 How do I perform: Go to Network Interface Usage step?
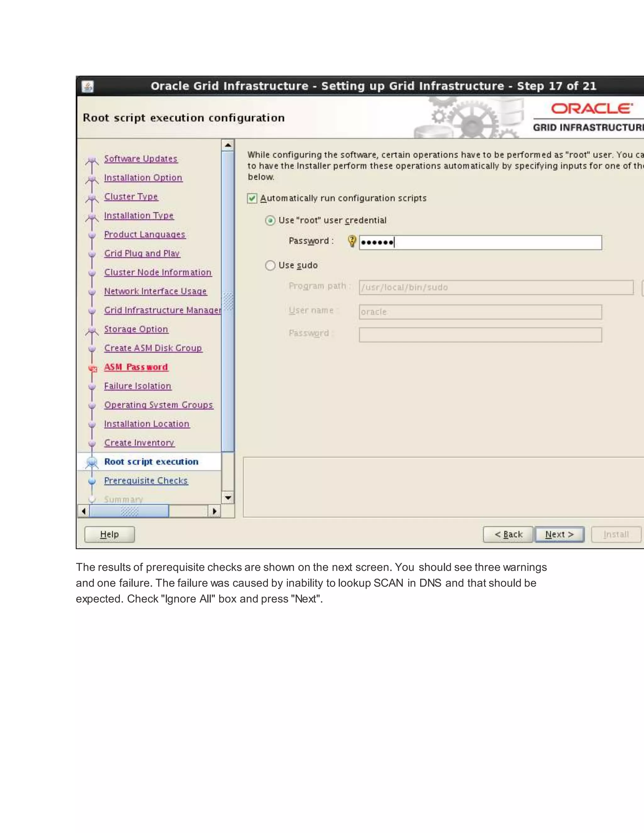coord(155,291)
